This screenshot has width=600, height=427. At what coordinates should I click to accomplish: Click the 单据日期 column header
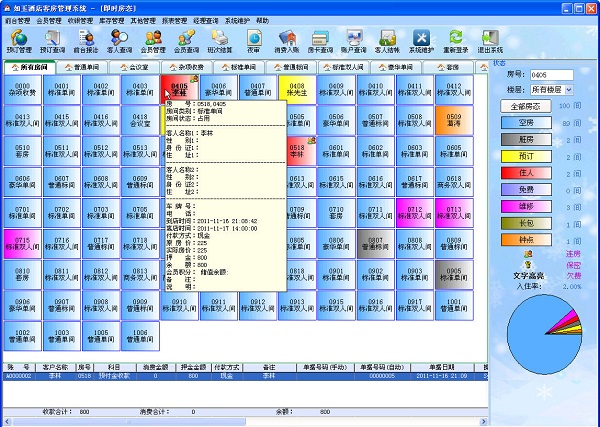tap(442, 367)
